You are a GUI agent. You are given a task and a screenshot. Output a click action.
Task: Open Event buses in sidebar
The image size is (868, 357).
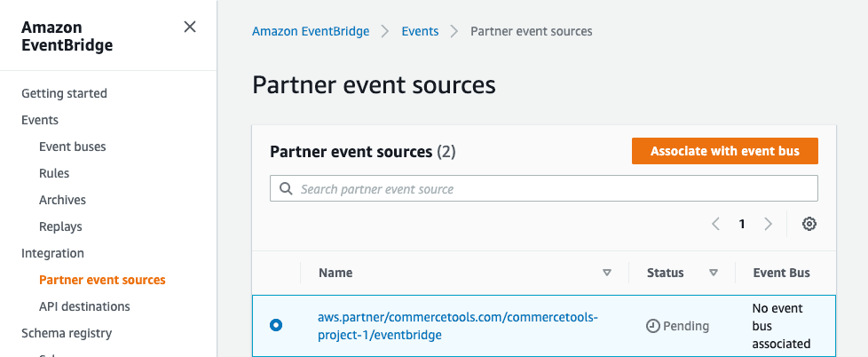73,147
